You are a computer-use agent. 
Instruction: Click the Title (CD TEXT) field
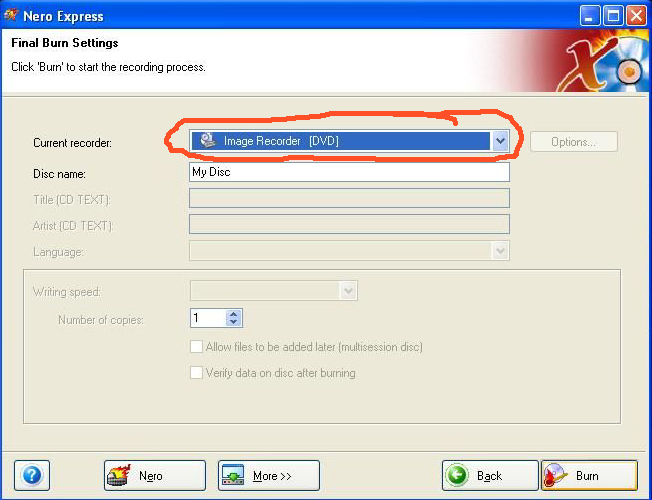[349, 198]
